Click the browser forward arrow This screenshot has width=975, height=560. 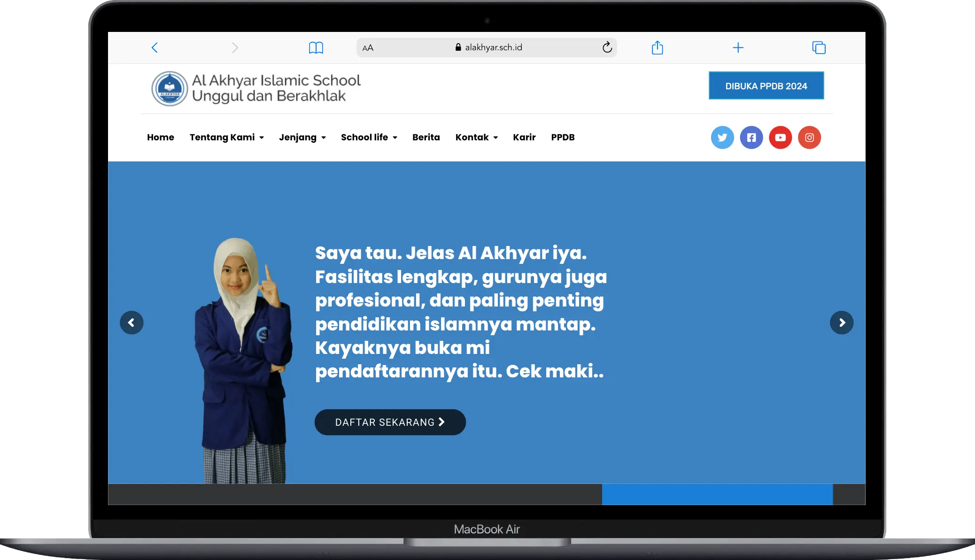click(x=235, y=47)
